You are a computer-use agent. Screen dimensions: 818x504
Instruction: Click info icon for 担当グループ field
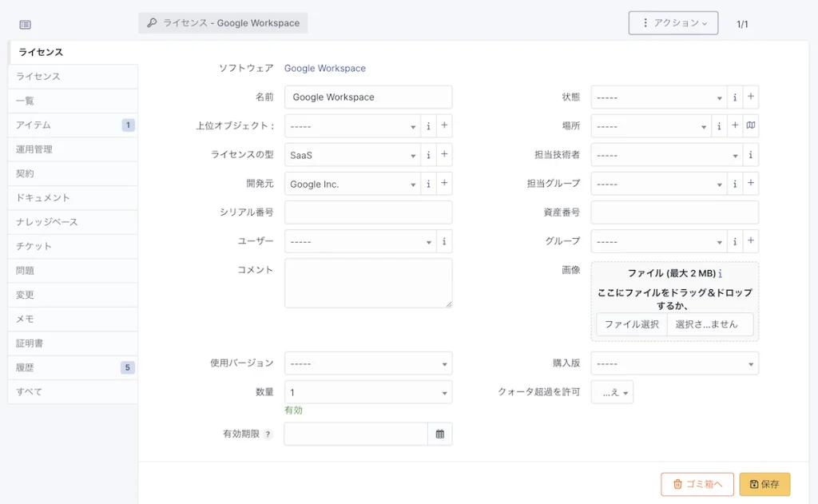click(x=735, y=184)
